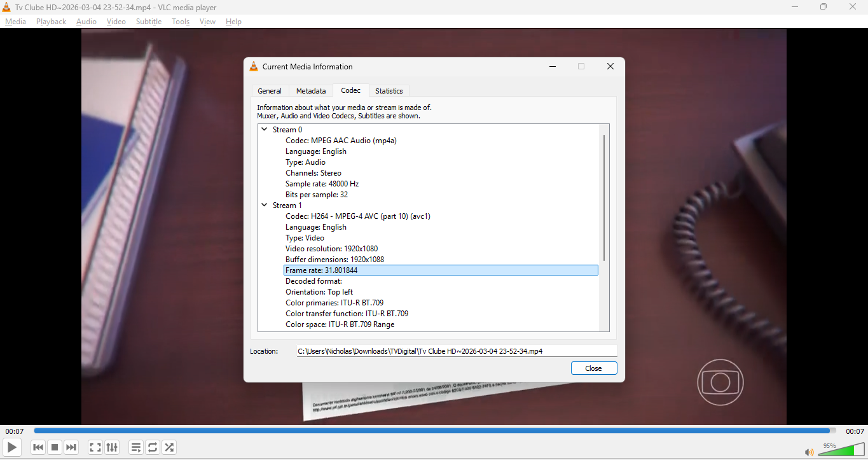Viewport: 868px width, 460px height.
Task: Toggle the playlist view
Action: click(136, 447)
